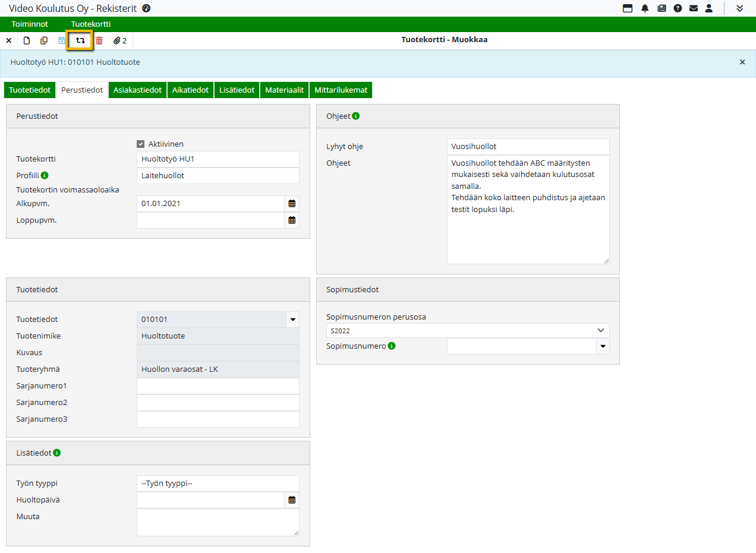The width and height of the screenshot is (756, 553).
Task: Click into the Sarjanumero1 input field
Action: click(218, 386)
